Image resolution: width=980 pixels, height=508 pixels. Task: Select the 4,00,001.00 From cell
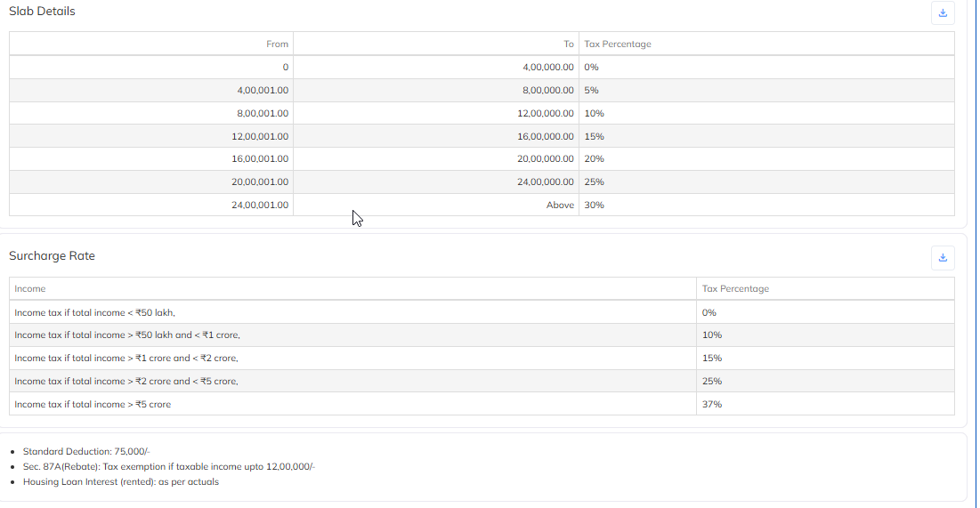(x=263, y=91)
